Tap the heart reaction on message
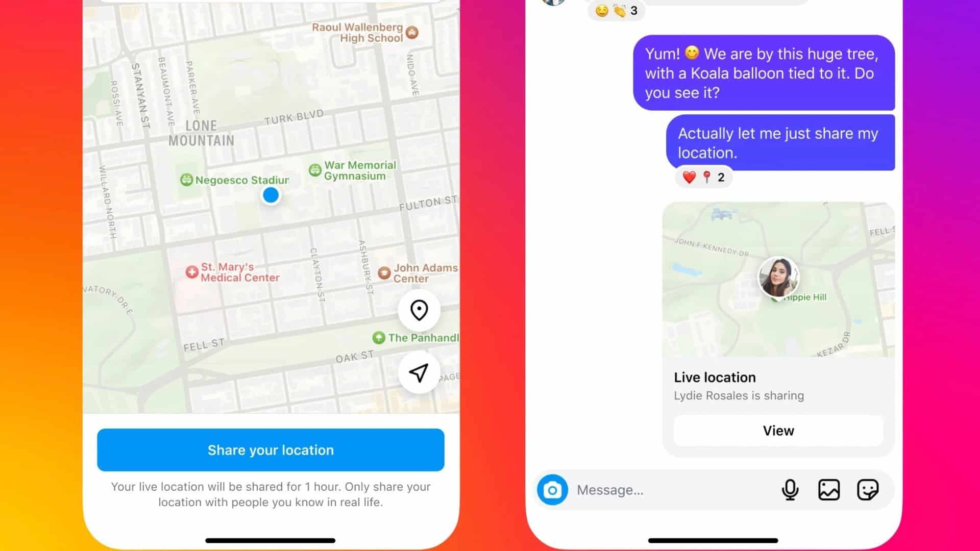 pyautogui.click(x=688, y=176)
